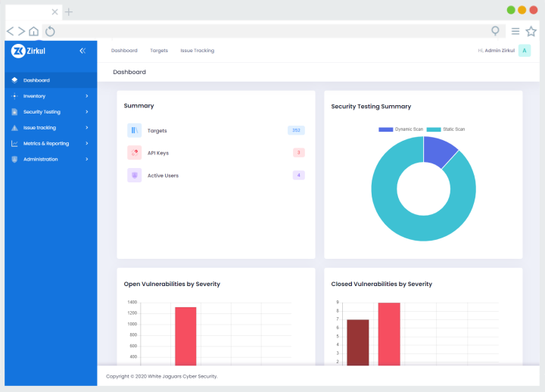Expand the Administration submenu chevron
Viewport: 545px width, 392px height.
click(87, 159)
